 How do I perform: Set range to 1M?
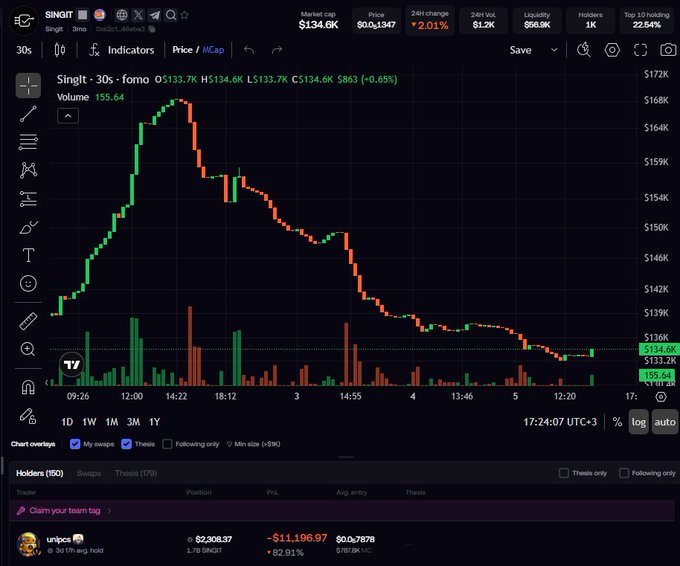point(112,422)
